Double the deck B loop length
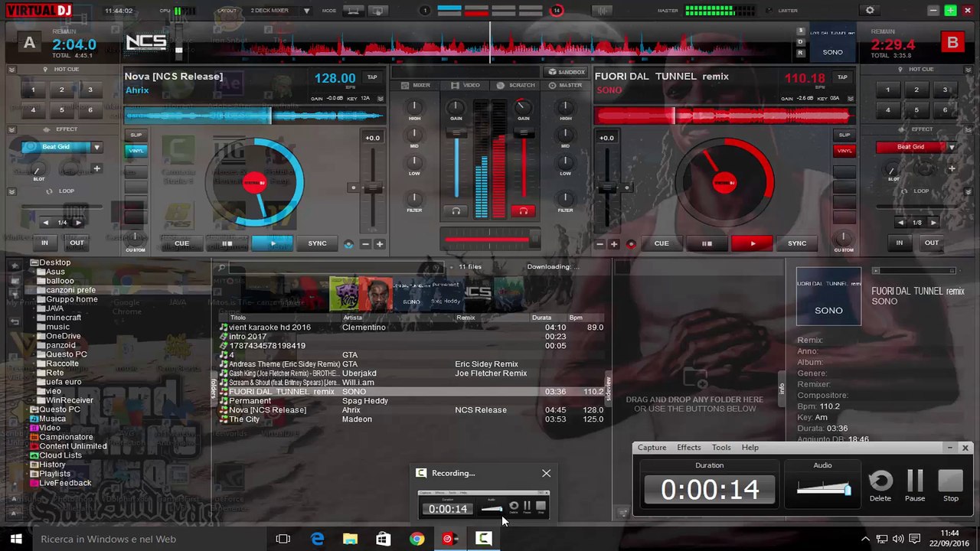Viewport: 980px width, 551px height. pyautogui.click(x=933, y=223)
